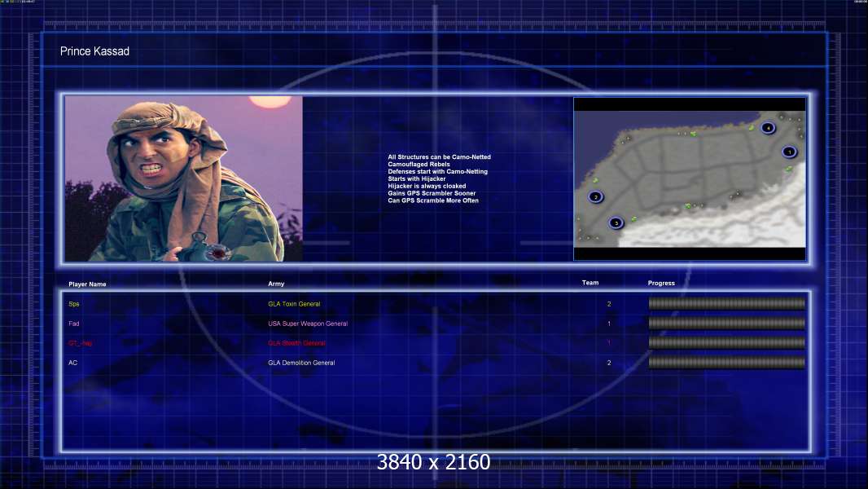Click team number for GLA Demolition General row
This screenshot has width=868, height=489.
tap(609, 363)
